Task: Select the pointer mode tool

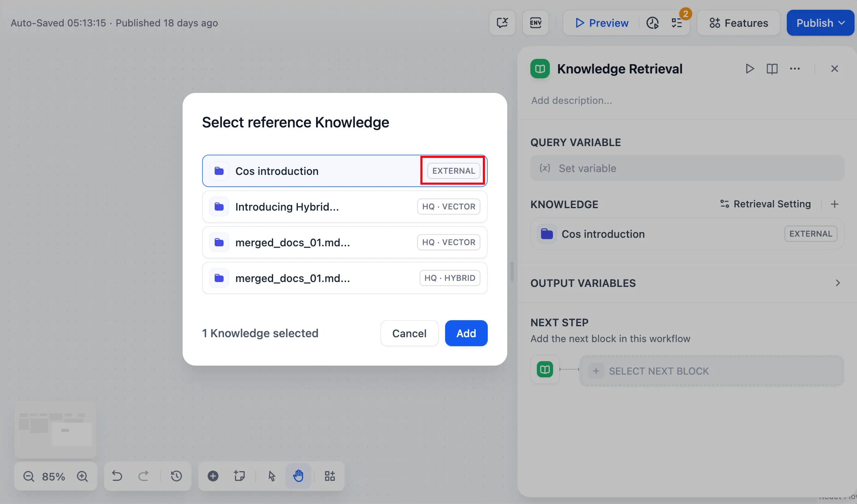Action: tap(271, 476)
